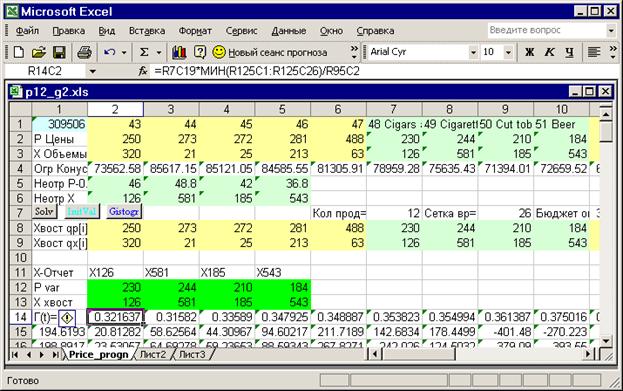The height and width of the screenshot is (391, 623).
Task: Click the Name Box showing R14C2
Action: click(x=44, y=72)
